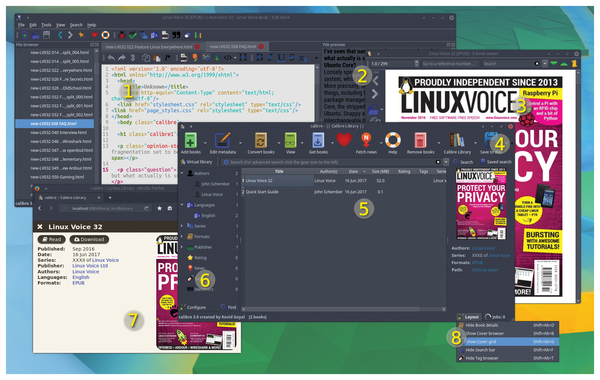Viewport: 600px width, 380px height.
Task: Click the horizontal scrollbar under book list
Action: click(344, 309)
